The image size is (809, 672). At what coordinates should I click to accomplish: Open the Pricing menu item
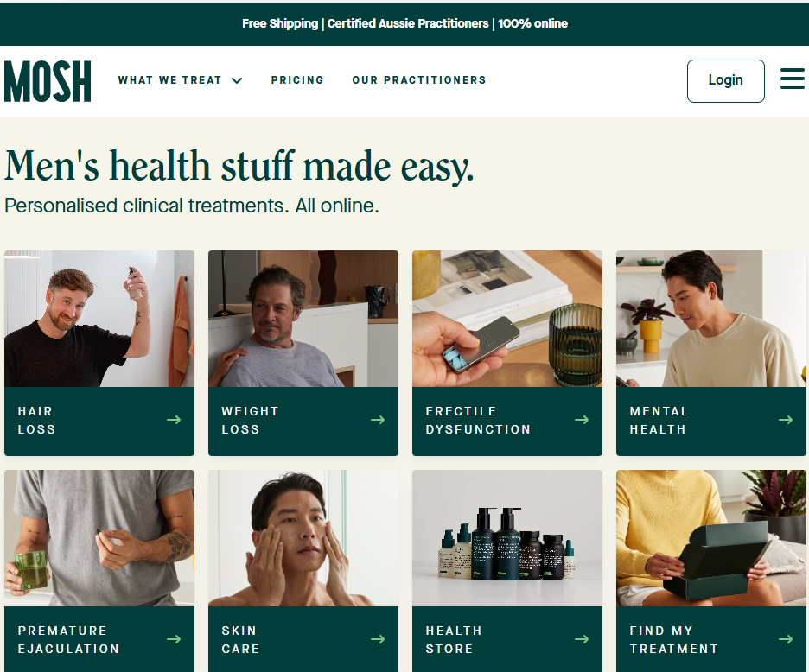(297, 80)
